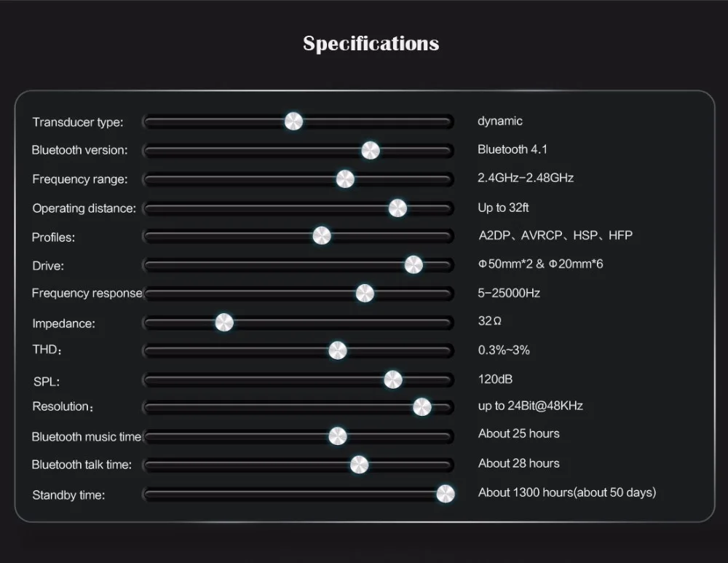
Task: Click the Profiles slider knob
Action: tap(321, 236)
